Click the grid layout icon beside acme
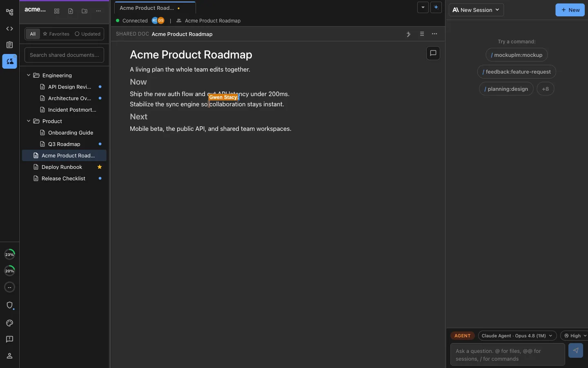This screenshot has height=368, width=588. [x=57, y=11]
